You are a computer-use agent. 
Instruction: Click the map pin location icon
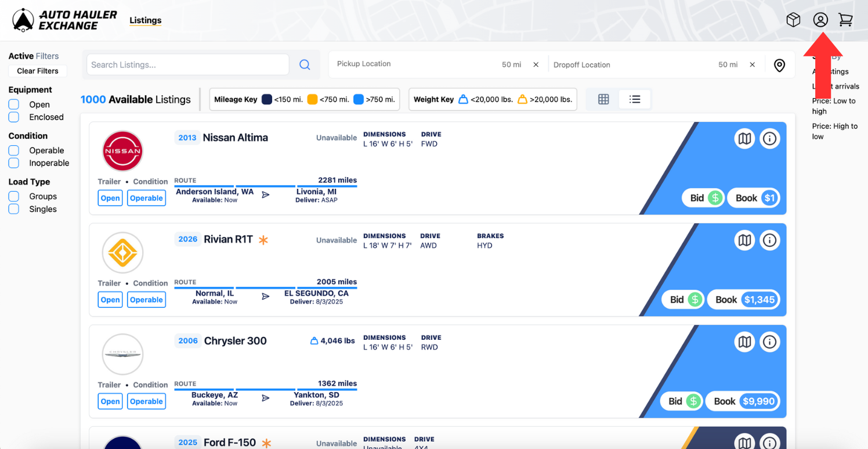[779, 65]
